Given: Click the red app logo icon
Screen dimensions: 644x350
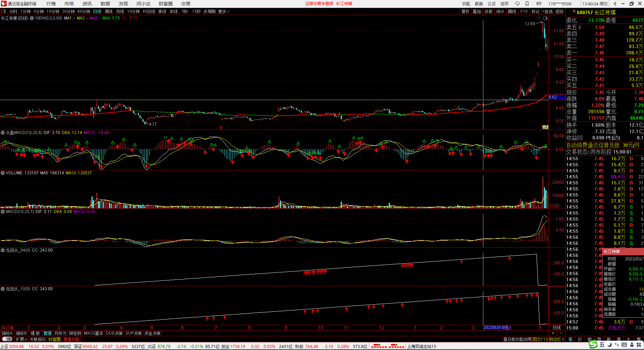Looking at the screenshot, I should [4, 4].
